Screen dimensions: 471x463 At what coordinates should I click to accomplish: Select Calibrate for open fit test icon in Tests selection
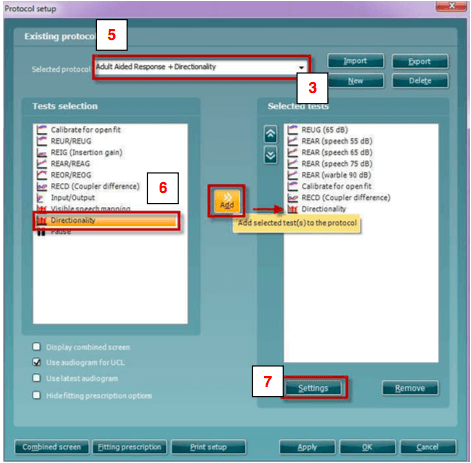[x=42, y=130]
